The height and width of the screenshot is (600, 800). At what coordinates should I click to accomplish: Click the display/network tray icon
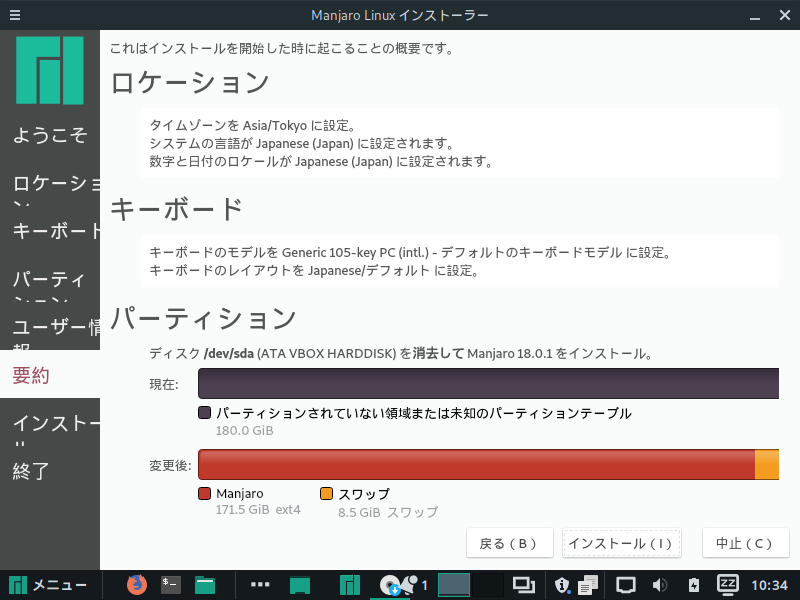coord(626,585)
